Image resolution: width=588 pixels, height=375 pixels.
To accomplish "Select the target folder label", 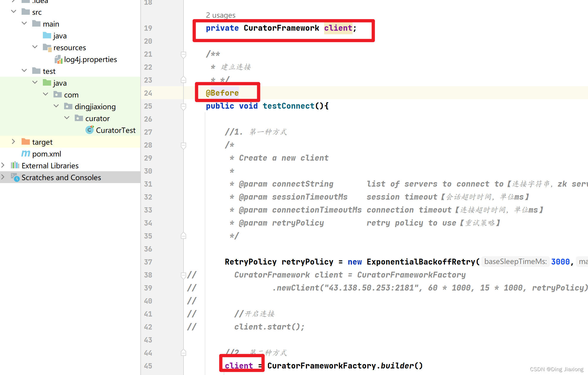I will 42,142.
